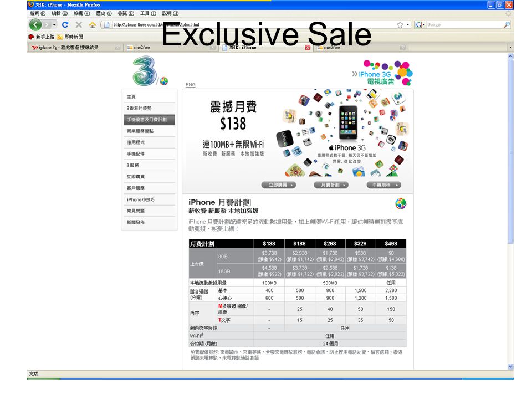The image size is (532, 399).
Task: Click the search magnifier icon in Google box
Action: (507, 25)
